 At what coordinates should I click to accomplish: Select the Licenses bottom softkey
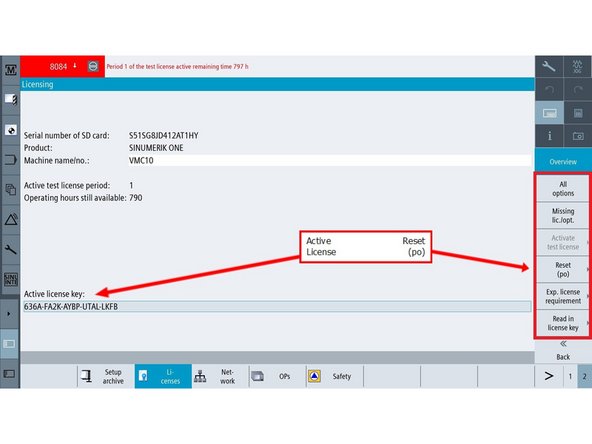click(x=163, y=376)
